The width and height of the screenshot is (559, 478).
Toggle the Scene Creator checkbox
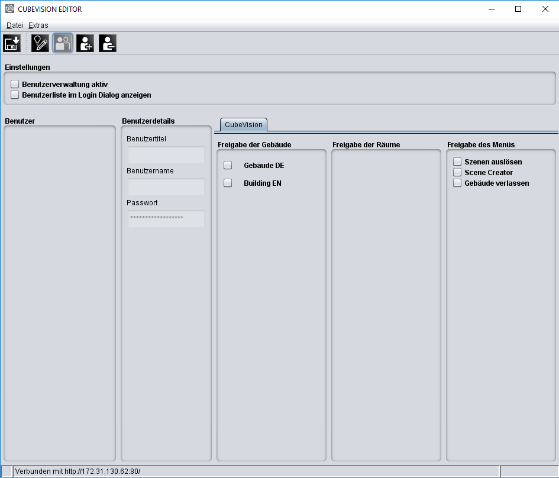[457, 172]
